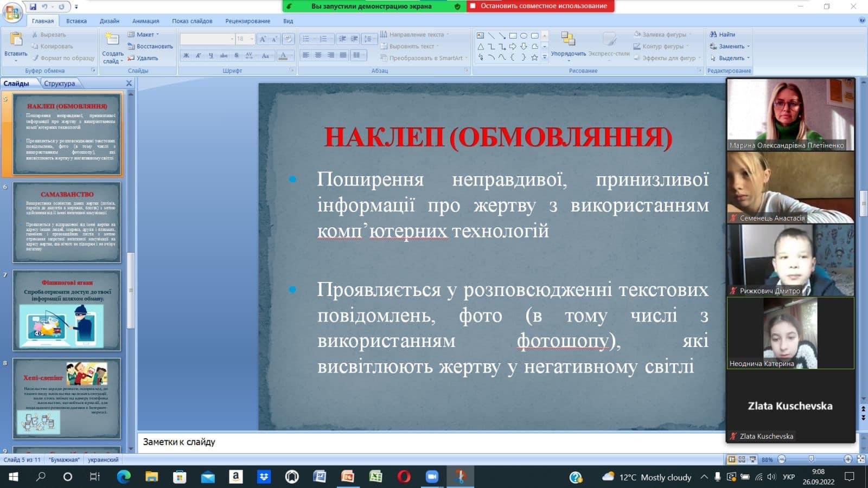Start slide show from status bar icon
The width and height of the screenshot is (868, 488).
(x=752, y=459)
